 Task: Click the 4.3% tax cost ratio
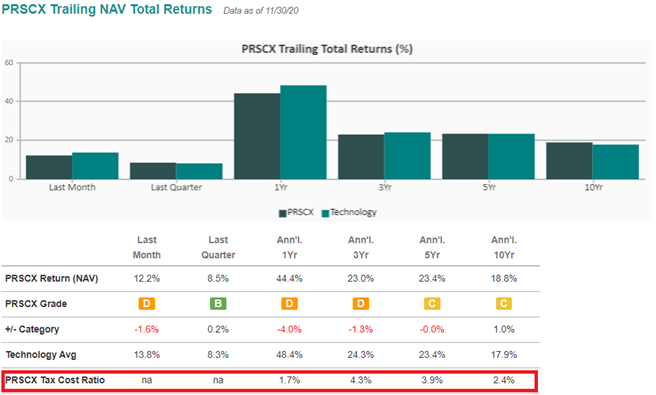pos(361,380)
